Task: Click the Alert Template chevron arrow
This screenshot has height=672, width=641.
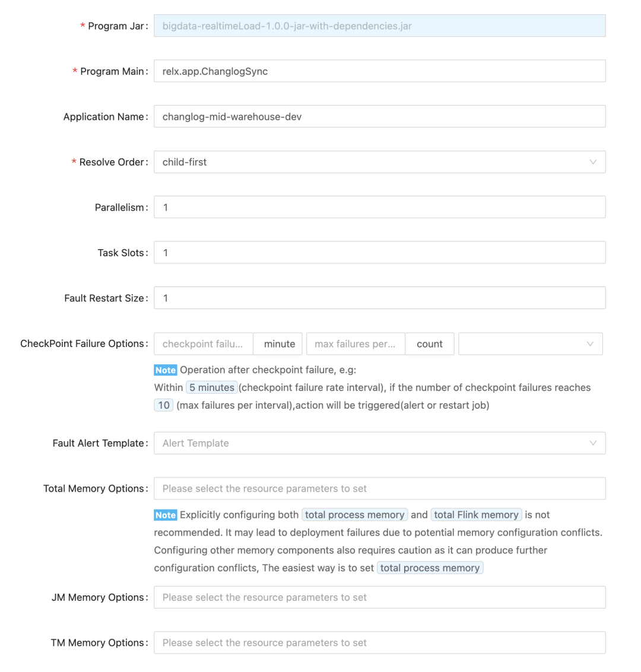Action: coord(592,443)
